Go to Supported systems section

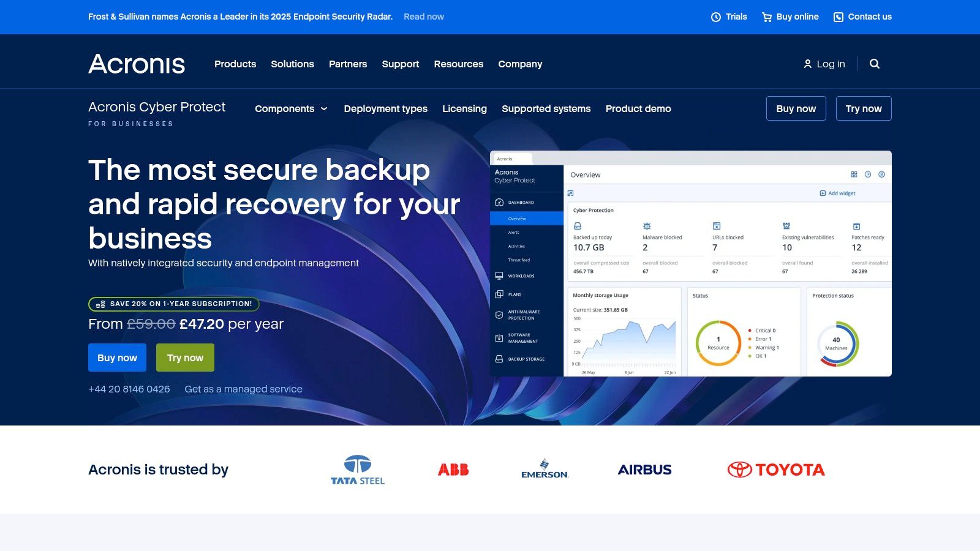tap(546, 108)
